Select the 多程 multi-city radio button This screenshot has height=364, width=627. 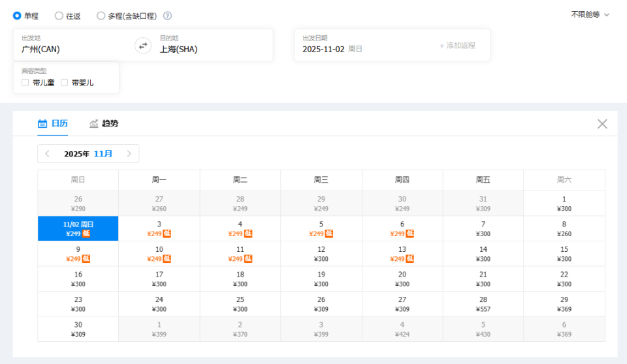(101, 16)
